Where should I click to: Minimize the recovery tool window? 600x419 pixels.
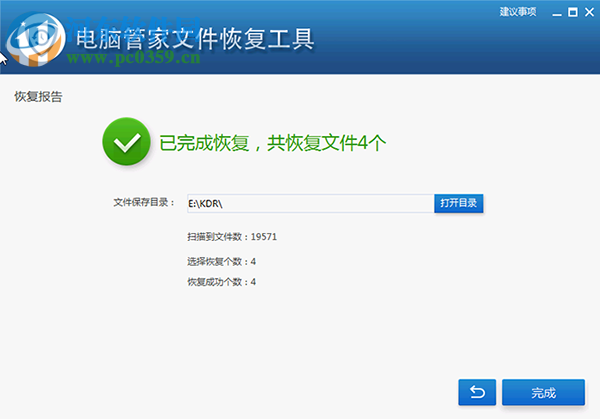[x=557, y=13]
